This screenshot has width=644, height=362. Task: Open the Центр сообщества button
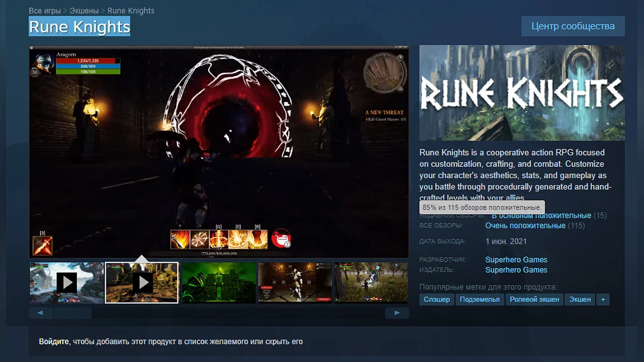(x=573, y=26)
